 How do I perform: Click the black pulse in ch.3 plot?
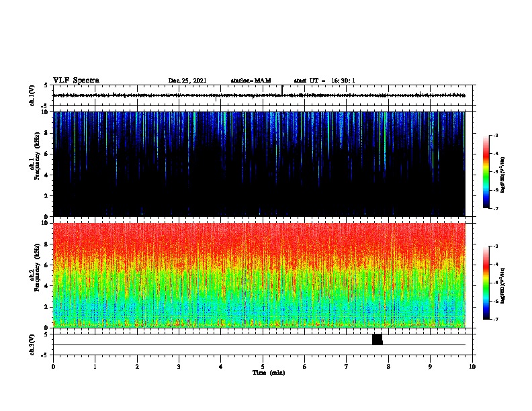[378, 339]
